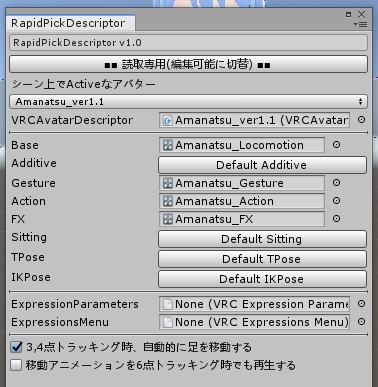Click animator icon in Amanatsu_Locomotion field
Image resolution: width=378 pixels, height=387 pixels.
click(168, 145)
